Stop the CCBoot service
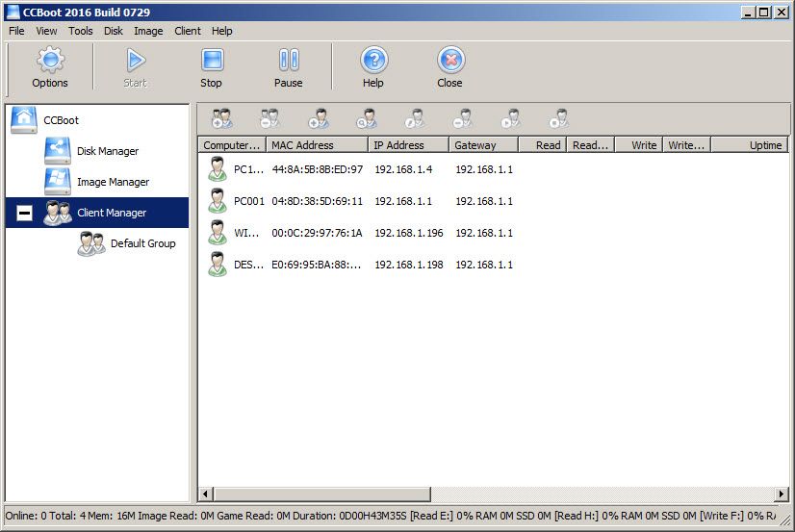Screen dimensions: 795x532 [x=212, y=67]
